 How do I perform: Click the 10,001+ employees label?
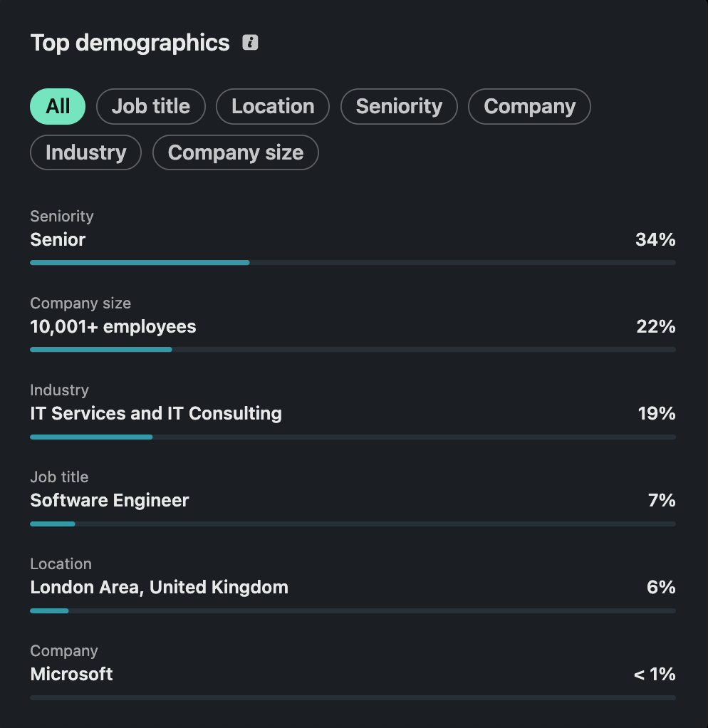pyautogui.click(x=113, y=327)
